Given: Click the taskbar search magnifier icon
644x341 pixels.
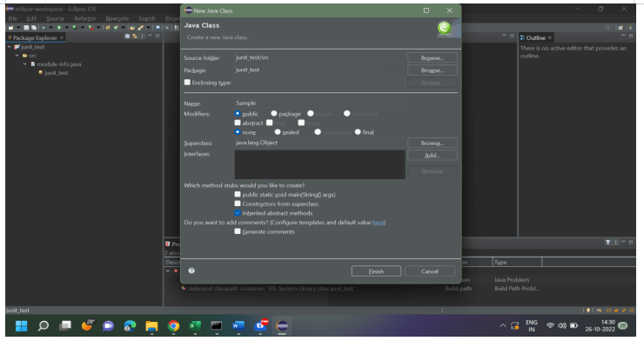Looking at the screenshot, I should [x=44, y=326].
